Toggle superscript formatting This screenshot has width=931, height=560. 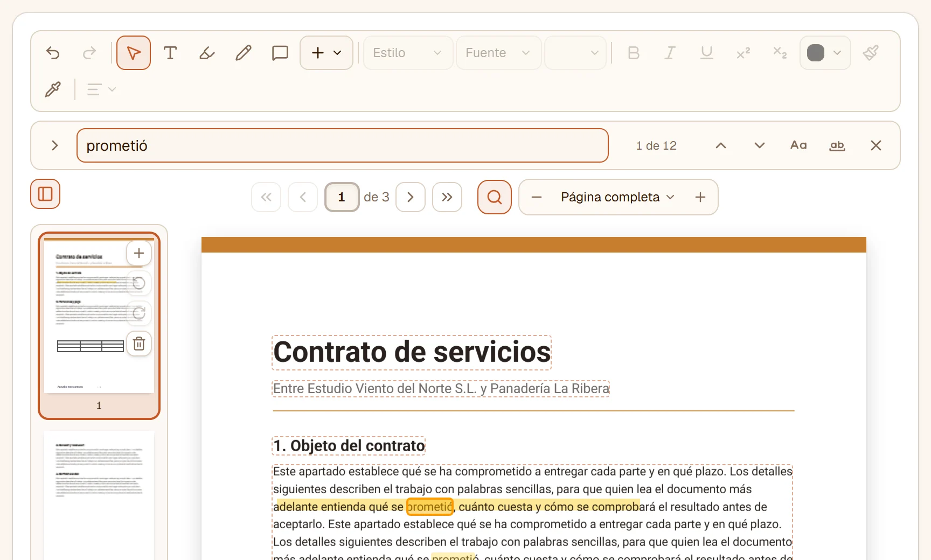coord(744,53)
